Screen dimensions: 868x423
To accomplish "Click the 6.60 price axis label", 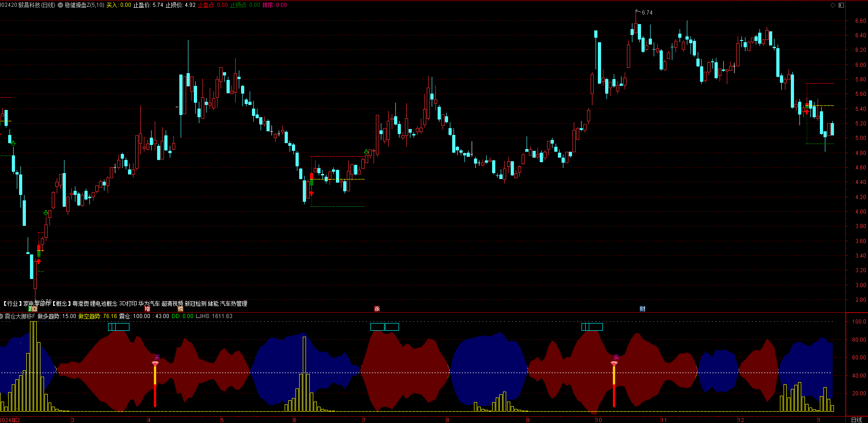I will click(x=860, y=21).
